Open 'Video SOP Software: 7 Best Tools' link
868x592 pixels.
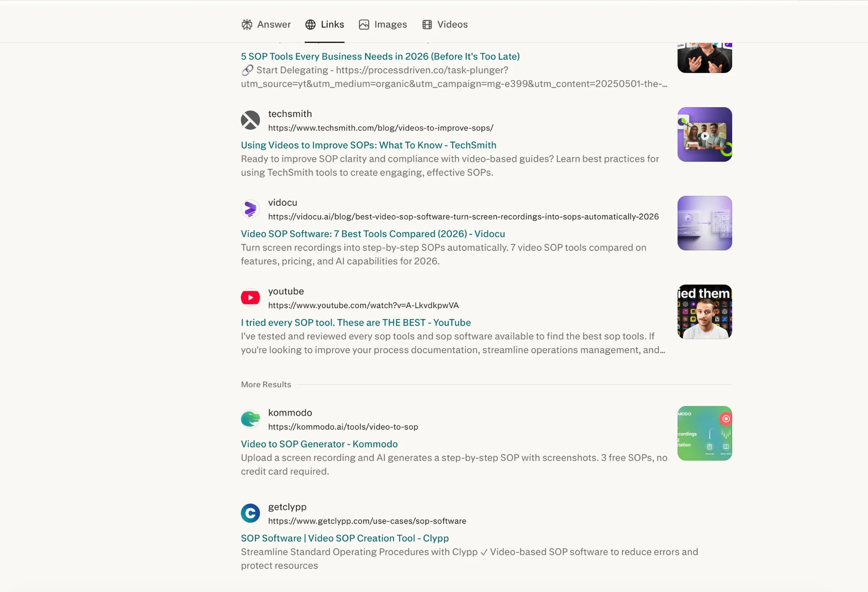(x=373, y=234)
